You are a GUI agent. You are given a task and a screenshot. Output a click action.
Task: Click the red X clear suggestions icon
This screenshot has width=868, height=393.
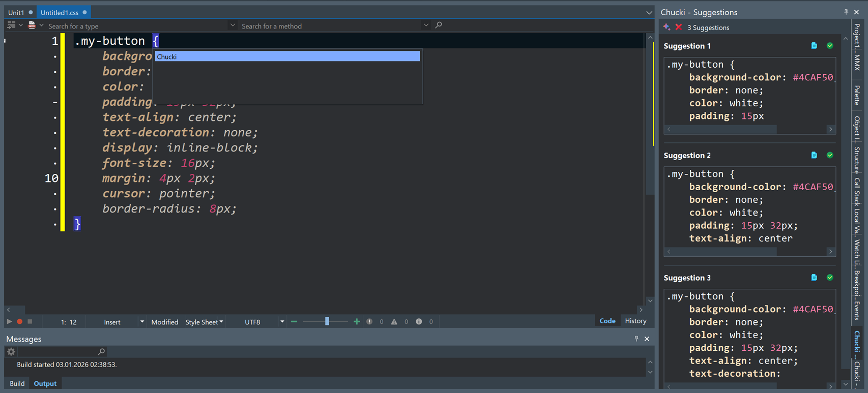coord(679,27)
